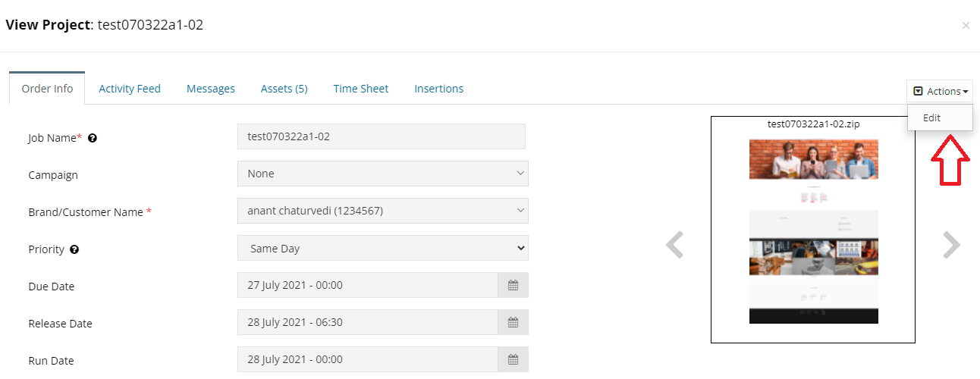
Task: Switch to the Activity Feed tab
Action: pos(130,89)
